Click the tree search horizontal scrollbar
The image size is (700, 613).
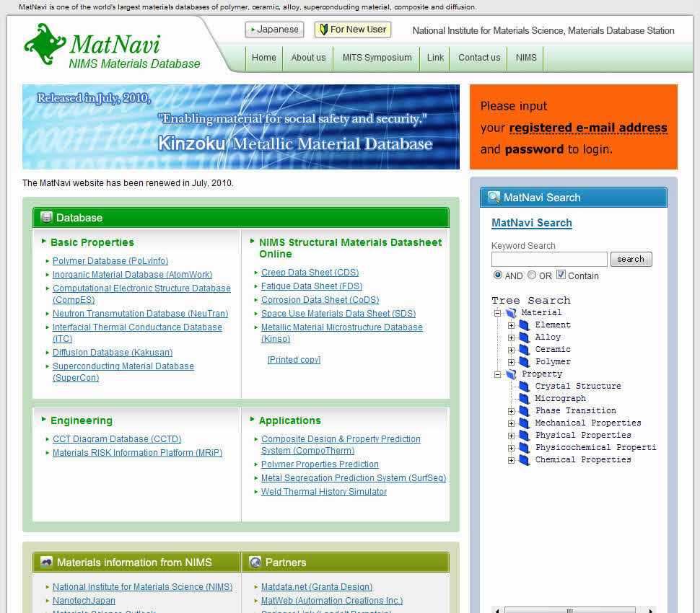pos(569,610)
